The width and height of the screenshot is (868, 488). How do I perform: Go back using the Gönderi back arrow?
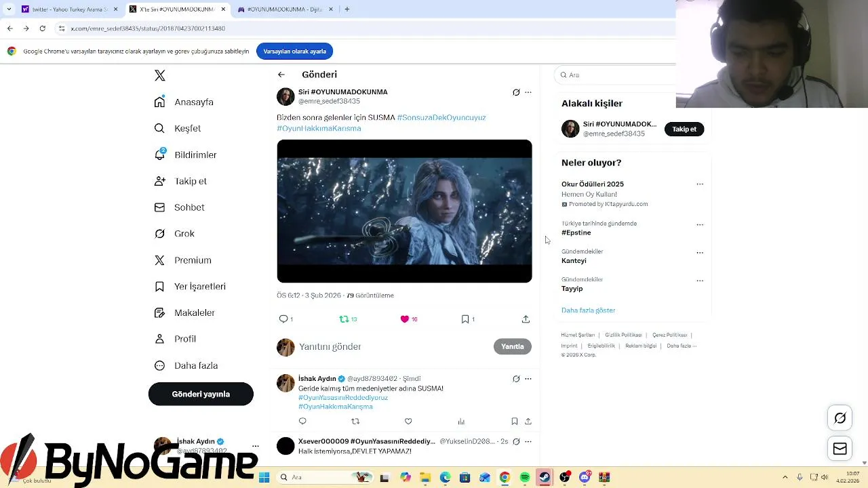[281, 75]
